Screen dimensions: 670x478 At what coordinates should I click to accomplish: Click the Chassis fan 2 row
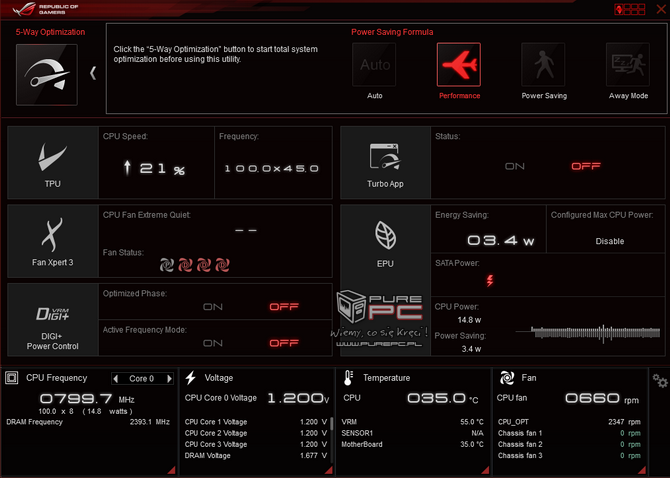569,444
